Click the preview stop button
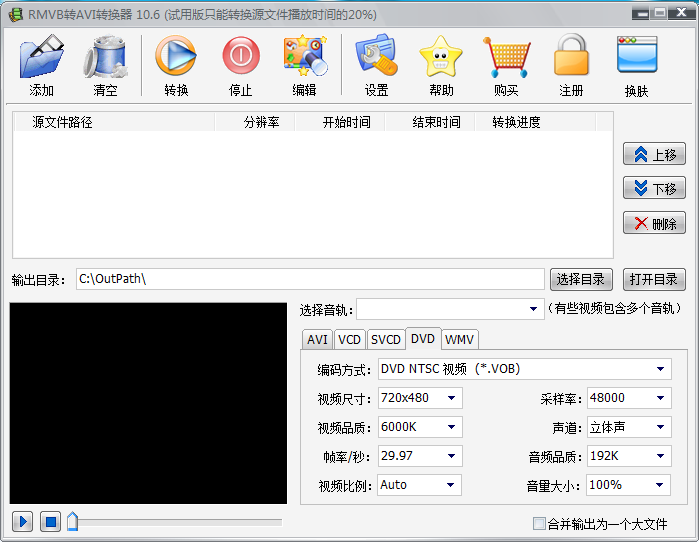The height and width of the screenshot is (542, 699). coord(50,521)
